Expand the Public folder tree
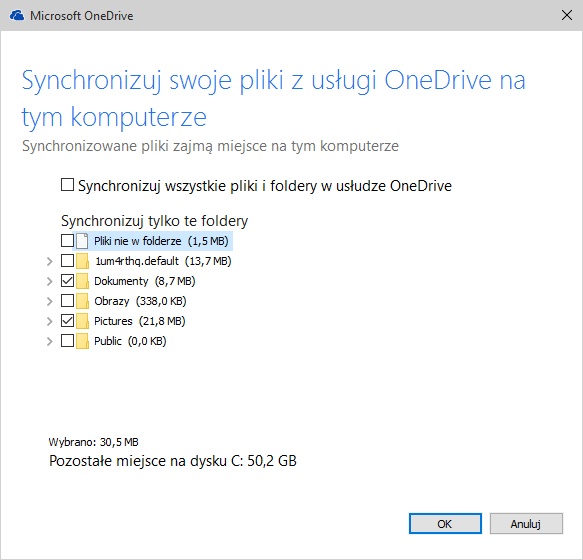Viewport: 583px width, 560px height. 49,341
